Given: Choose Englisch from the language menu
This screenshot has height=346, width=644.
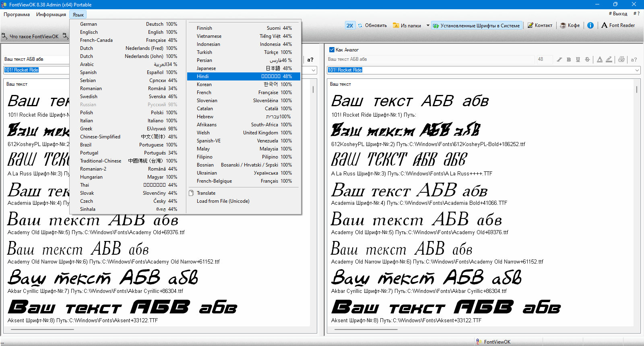Looking at the screenshot, I should pyautogui.click(x=128, y=32).
